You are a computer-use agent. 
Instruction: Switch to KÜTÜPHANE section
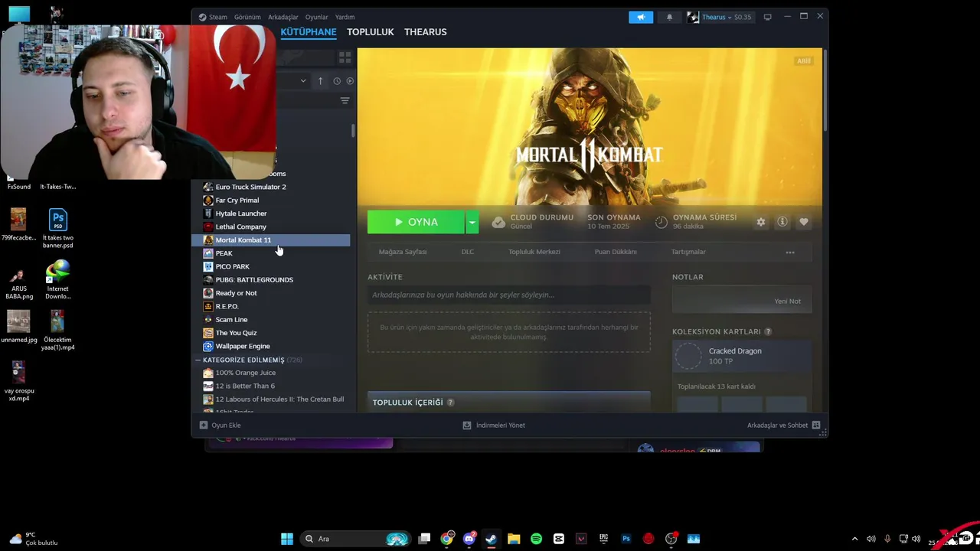point(309,32)
